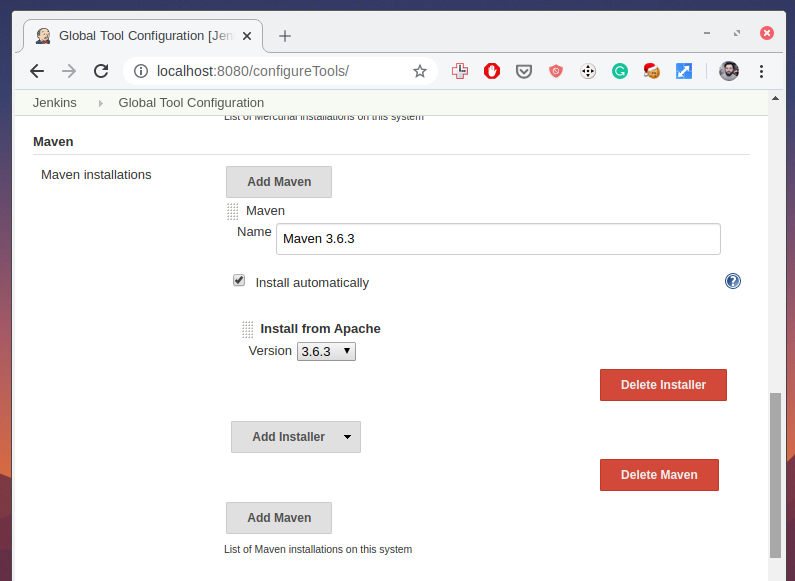Click the drag handle beside Install from Apache
This screenshot has height=581, width=795.
pos(247,330)
